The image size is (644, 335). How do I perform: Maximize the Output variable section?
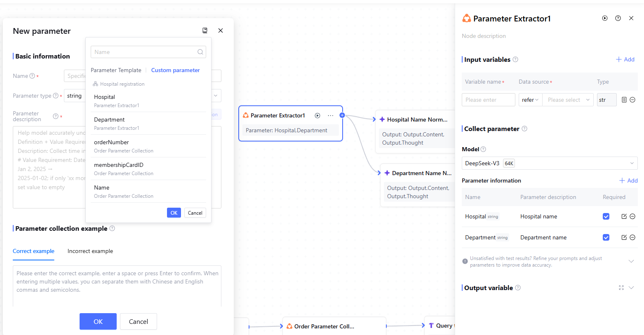point(621,288)
